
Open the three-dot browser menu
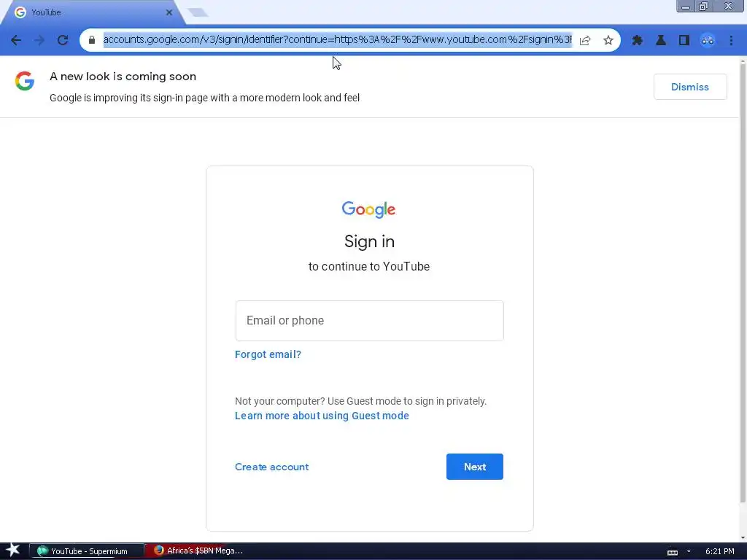731,41
